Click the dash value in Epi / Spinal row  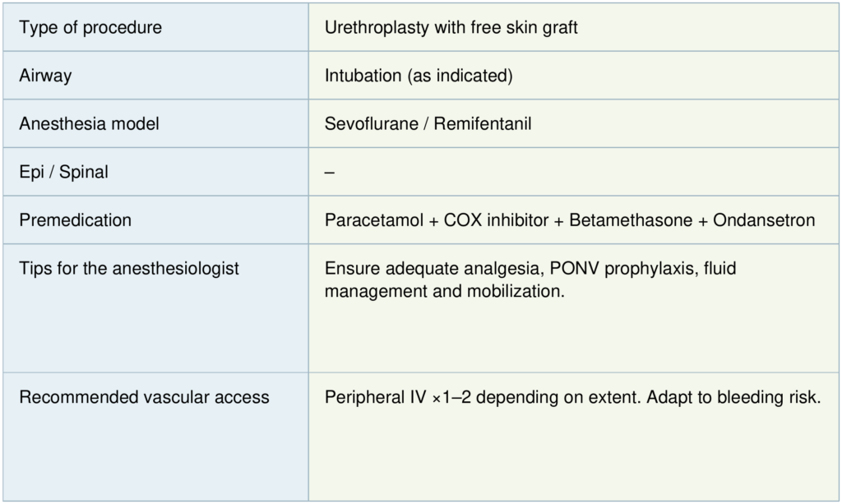tap(330, 173)
